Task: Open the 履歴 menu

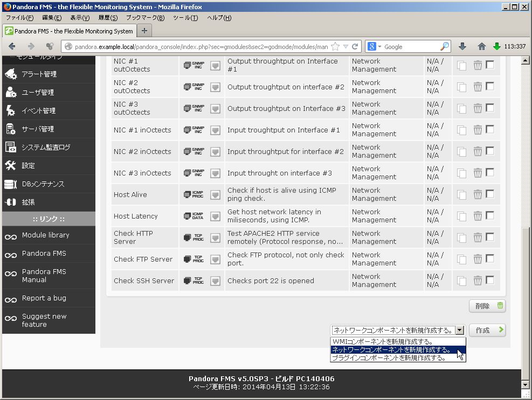Action: 108,18
